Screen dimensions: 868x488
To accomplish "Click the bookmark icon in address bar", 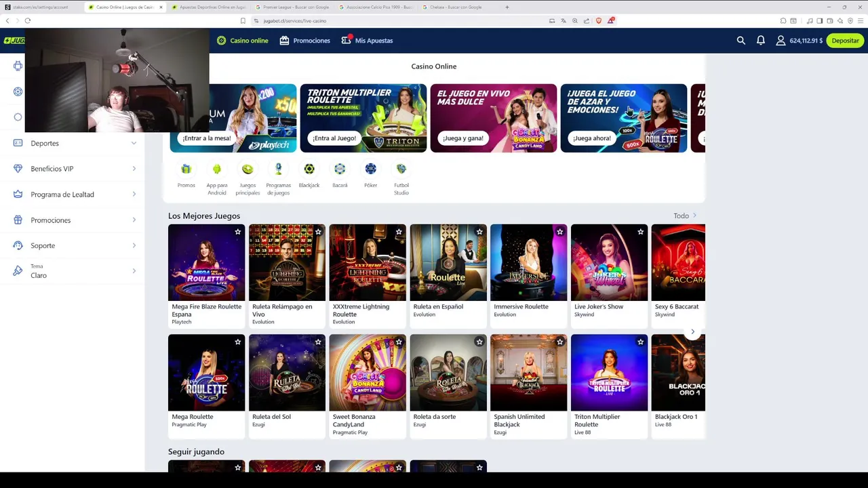I will tap(243, 21).
